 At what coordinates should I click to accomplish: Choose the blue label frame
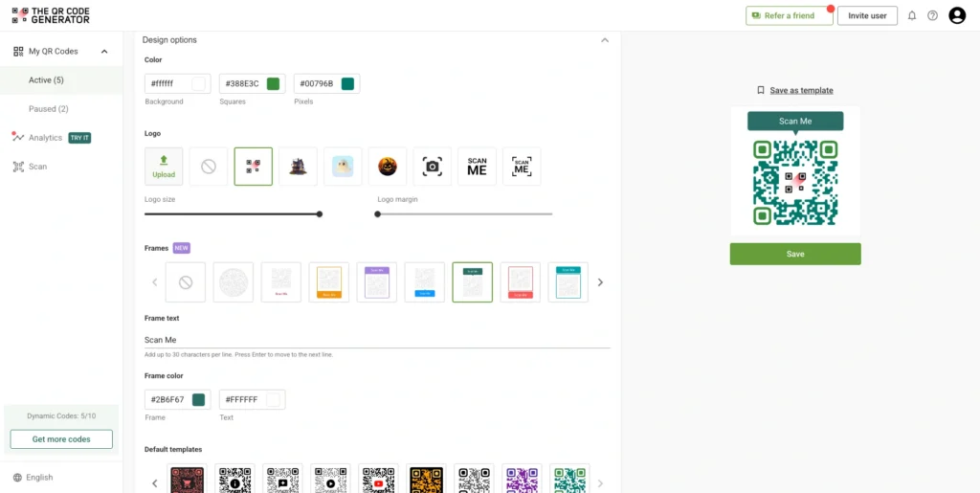click(424, 282)
